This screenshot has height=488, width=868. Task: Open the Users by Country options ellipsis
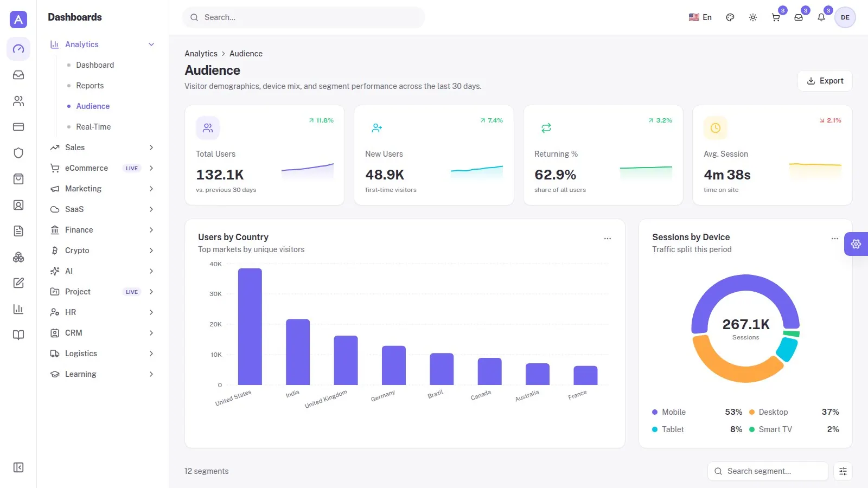tap(608, 239)
